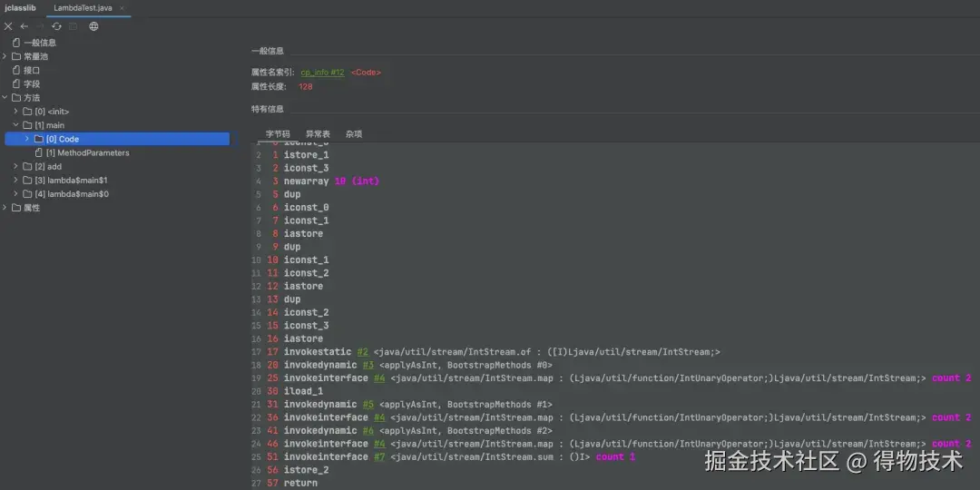Open the 字节码 bytecode tab
The height and width of the screenshot is (490, 980).
point(278,133)
